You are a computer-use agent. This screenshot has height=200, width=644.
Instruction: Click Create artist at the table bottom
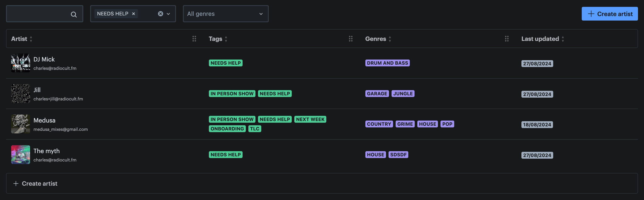click(x=39, y=183)
